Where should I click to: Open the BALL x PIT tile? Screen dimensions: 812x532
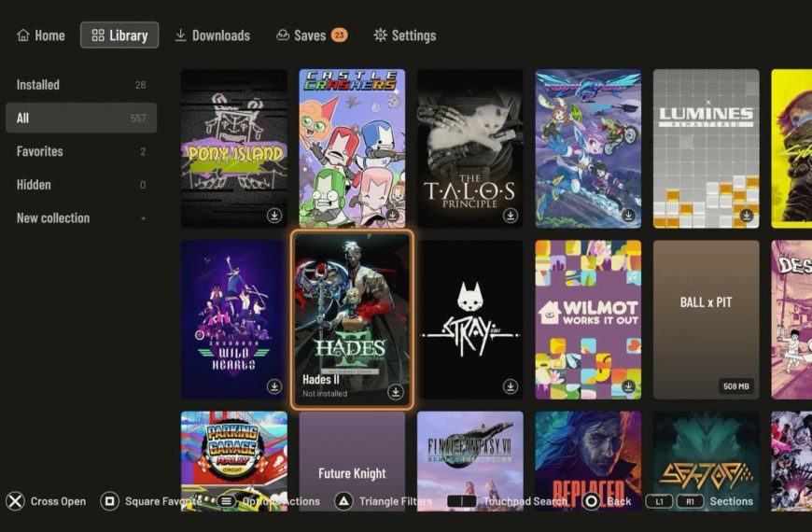[707, 319]
